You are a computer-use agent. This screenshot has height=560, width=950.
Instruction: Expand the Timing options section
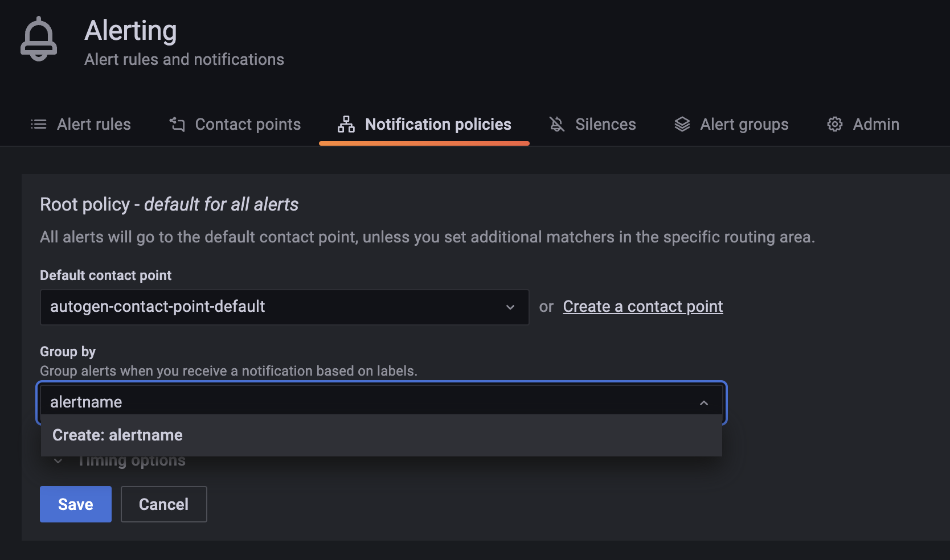coord(132,460)
